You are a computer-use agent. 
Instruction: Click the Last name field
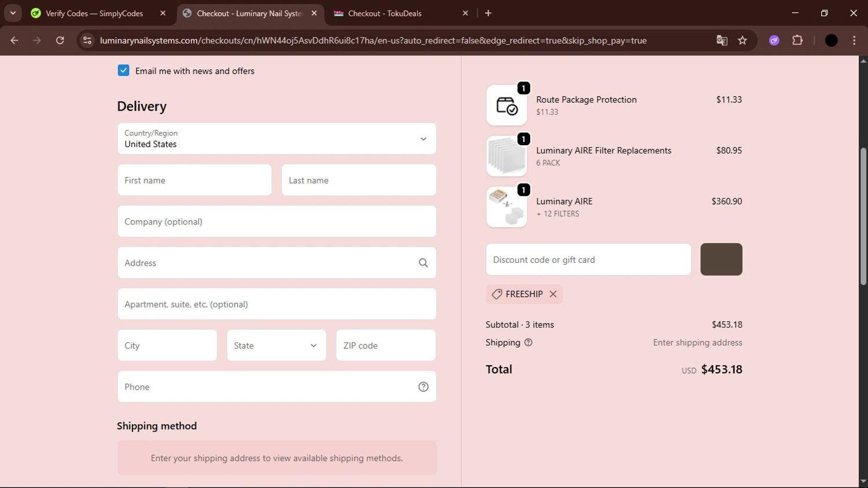(x=359, y=180)
